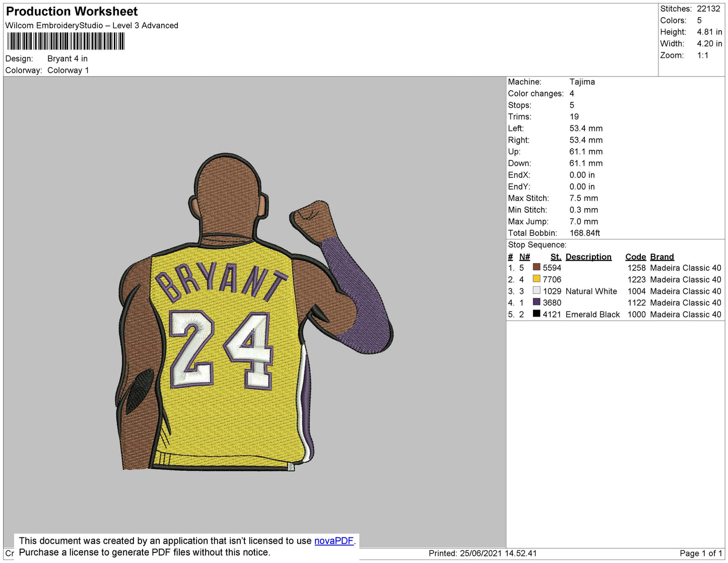Screen dimensions: 728x563
Task: Click thread code 1122 in fourth row
Action: [636, 303]
